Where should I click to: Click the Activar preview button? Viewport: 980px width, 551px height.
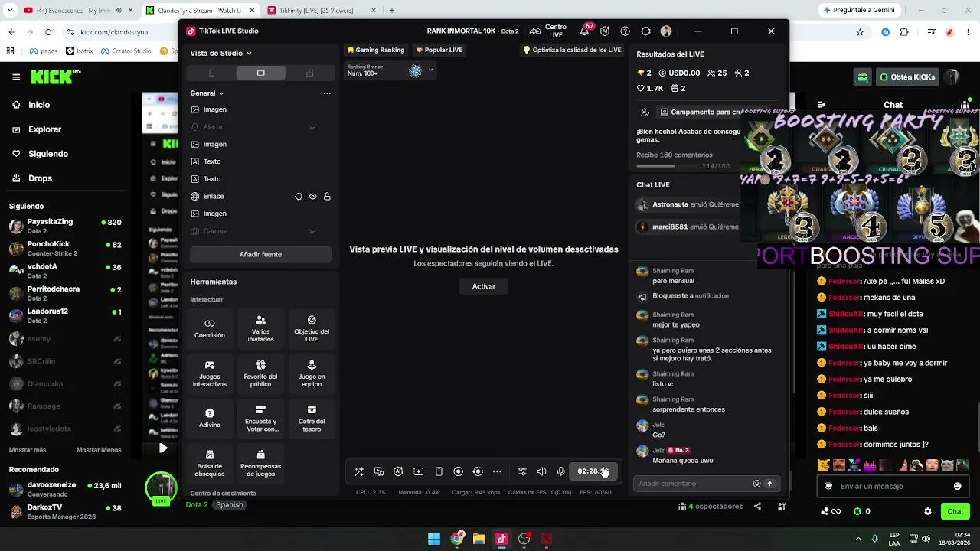[484, 286]
